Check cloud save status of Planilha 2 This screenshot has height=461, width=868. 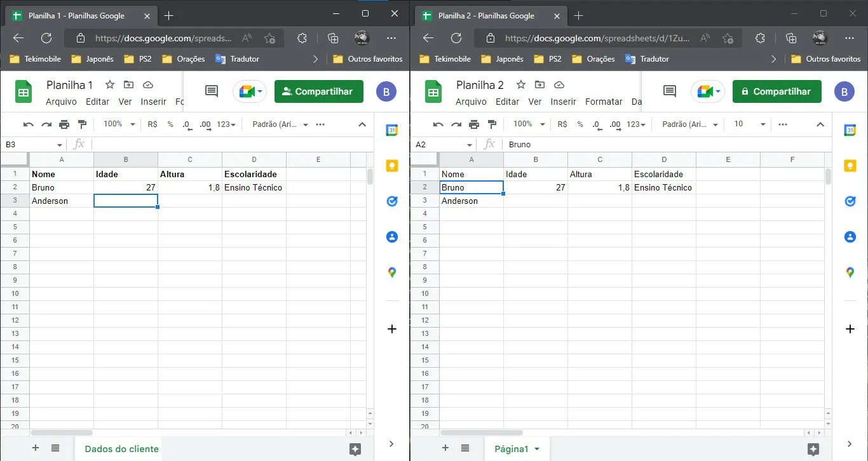tap(559, 84)
